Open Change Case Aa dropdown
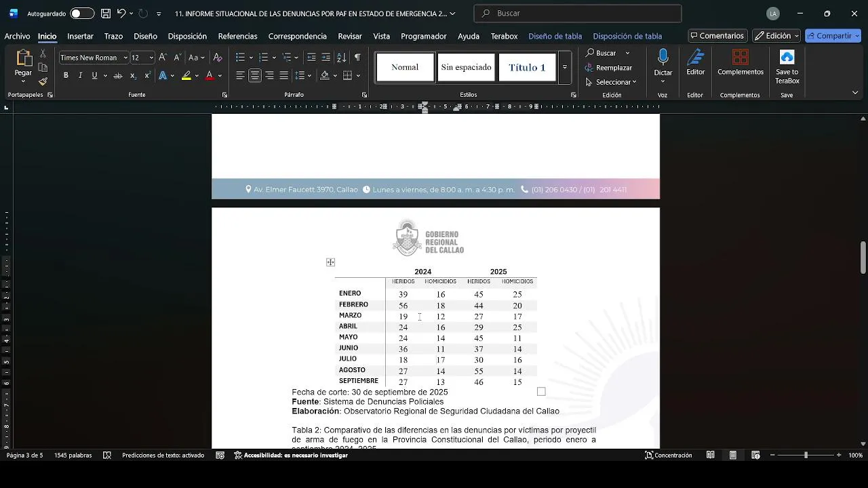Image resolution: width=868 pixels, height=488 pixels. (197, 58)
